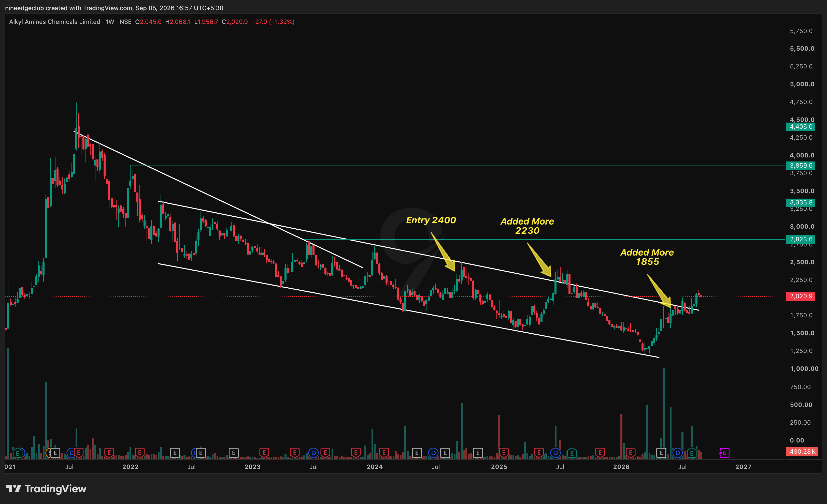Click gray earnings marker immediately left of Jul 2024 dividend

coord(417,453)
